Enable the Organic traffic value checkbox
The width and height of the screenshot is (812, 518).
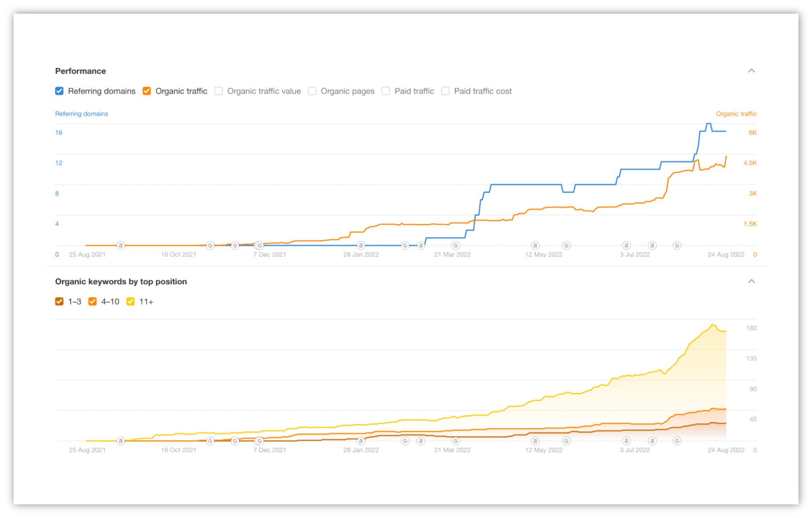click(x=218, y=91)
